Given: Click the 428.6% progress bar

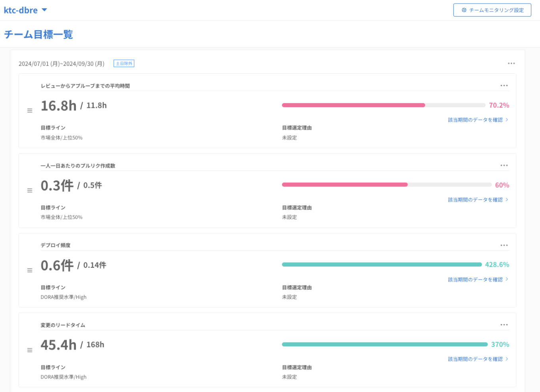Looking at the screenshot, I should 382,265.
